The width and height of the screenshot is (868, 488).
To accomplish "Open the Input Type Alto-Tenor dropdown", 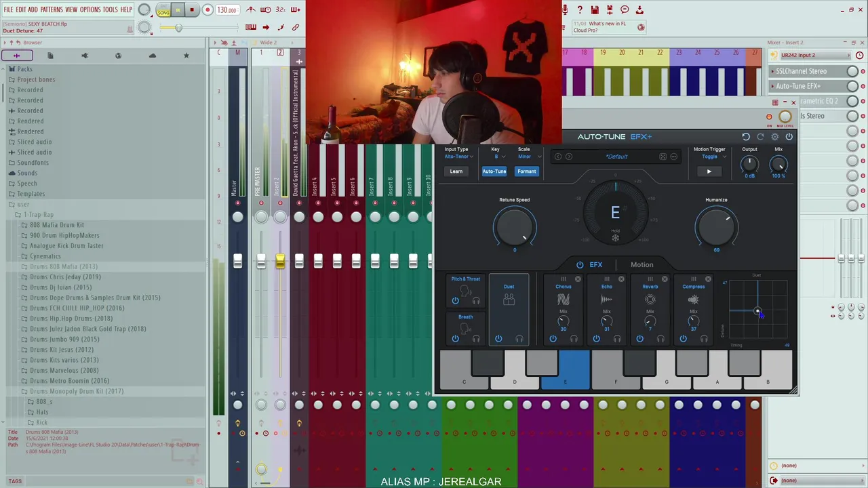I will click(x=459, y=157).
